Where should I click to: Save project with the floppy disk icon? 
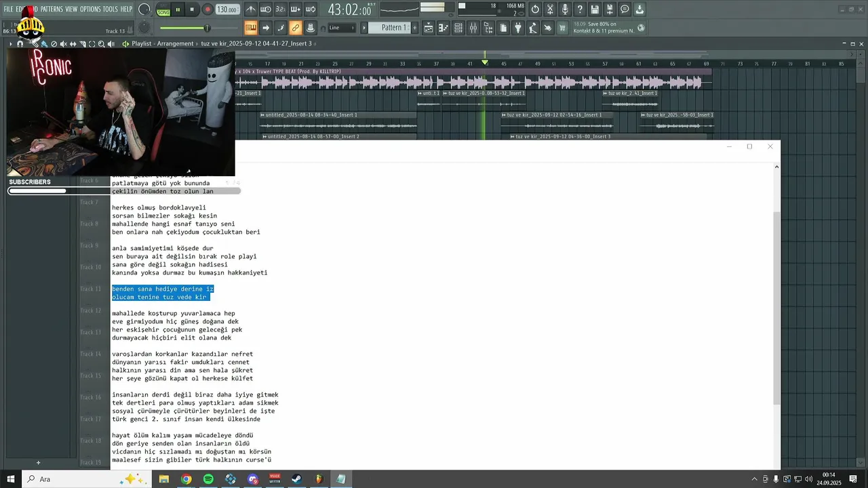(595, 9)
